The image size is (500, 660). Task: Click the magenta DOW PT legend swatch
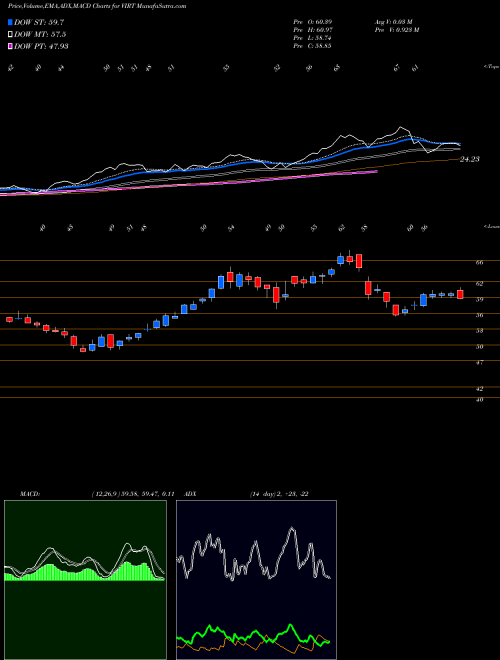[x=10, y=46]
